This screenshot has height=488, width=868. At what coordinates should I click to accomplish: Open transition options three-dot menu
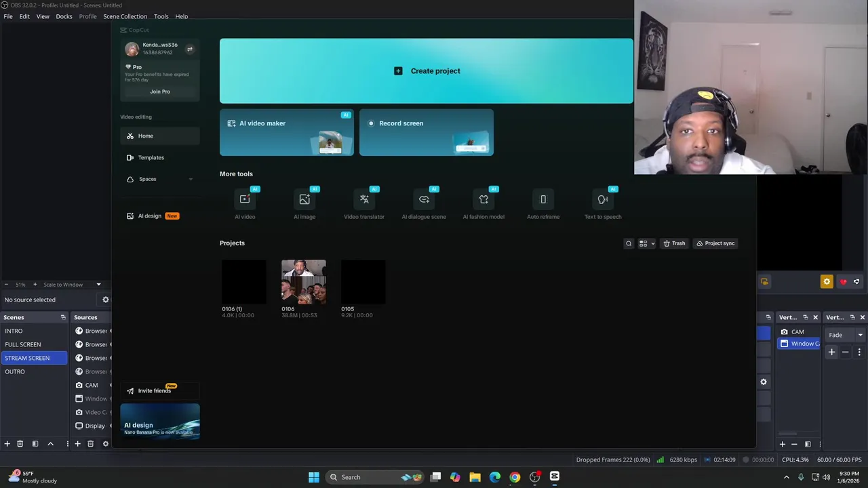tap(859, 352)
